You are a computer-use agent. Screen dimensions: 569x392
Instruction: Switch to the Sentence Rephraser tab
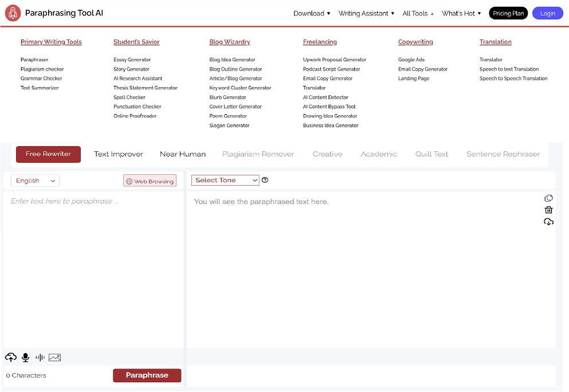[x=503, y=154]
